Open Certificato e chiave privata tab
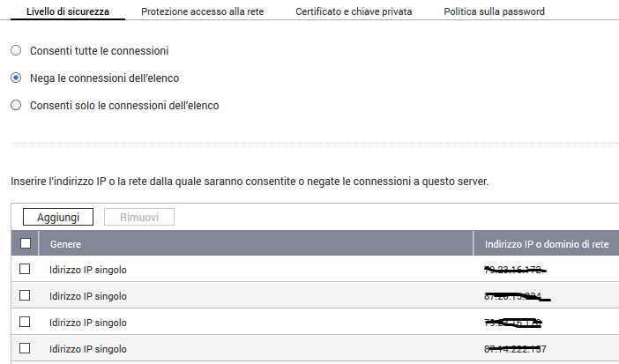Screen dimensions: 619x364 (x=354, y=11)
